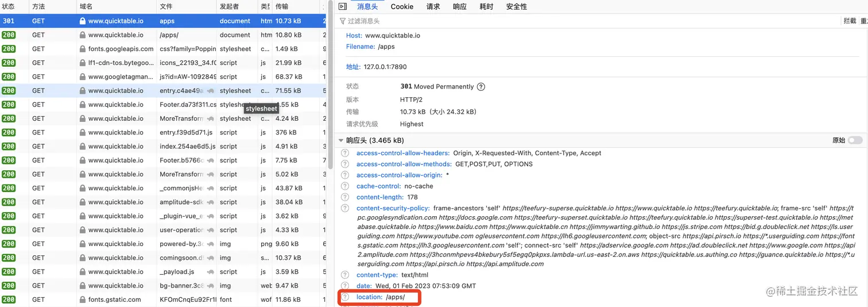Click the Highest priority value
868x307 pixels.
[412, 124]
